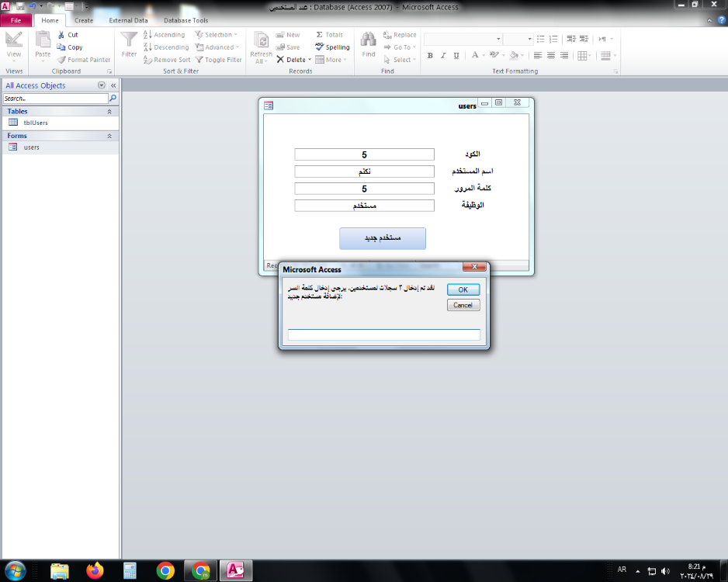Click the font color A icon
The width and height of the screenshot is (728, 582).
(x=475, y=55)
